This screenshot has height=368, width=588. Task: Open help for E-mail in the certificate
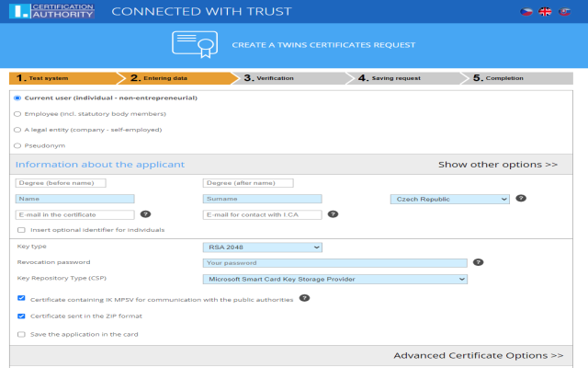145,214
